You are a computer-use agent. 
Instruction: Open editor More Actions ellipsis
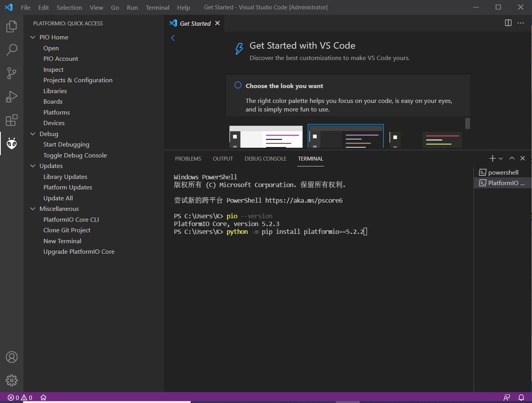tap(521, 23)
